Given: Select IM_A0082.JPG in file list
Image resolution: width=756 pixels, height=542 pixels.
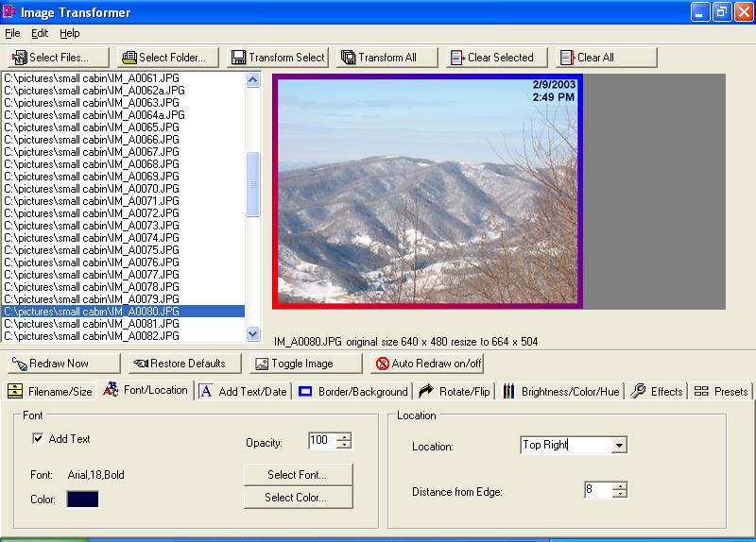Looking at the screenshot, I should 124,336.
